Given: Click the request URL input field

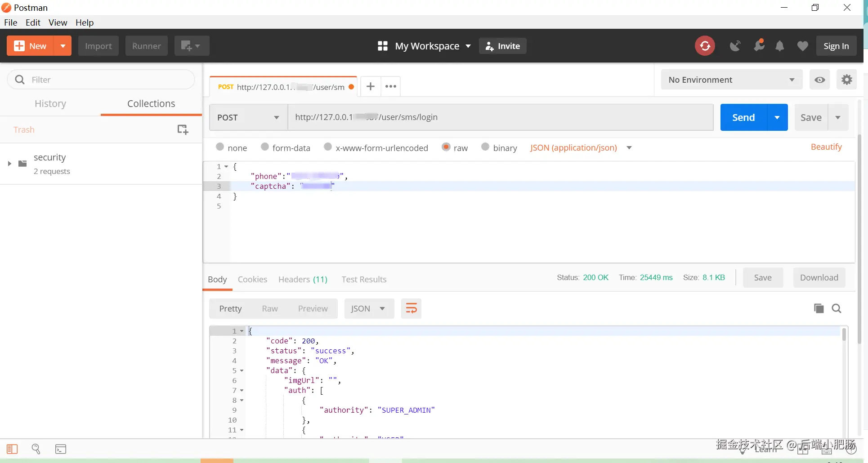Looking at the screenshot, I should pyautogui.click(x=501, y=117).
